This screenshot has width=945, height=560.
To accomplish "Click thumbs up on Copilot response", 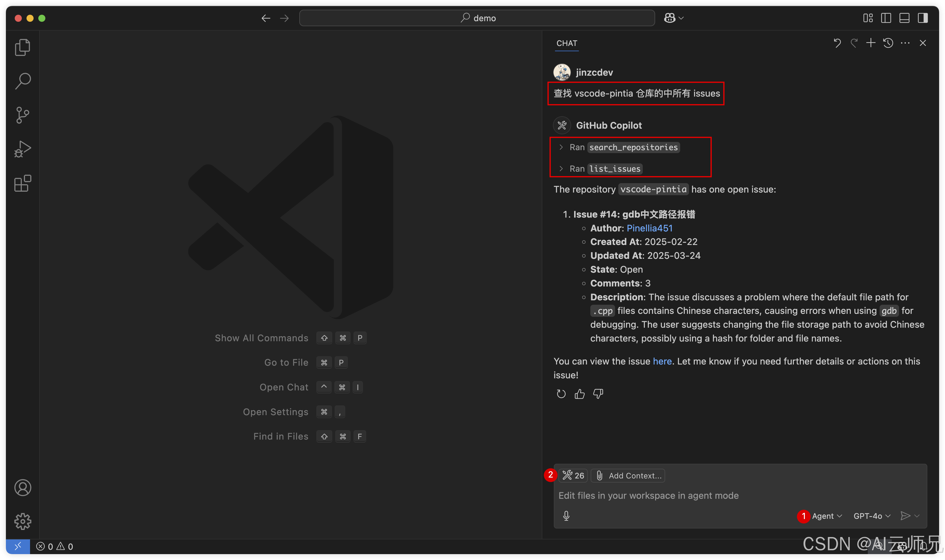I will [x=579, y=394].
